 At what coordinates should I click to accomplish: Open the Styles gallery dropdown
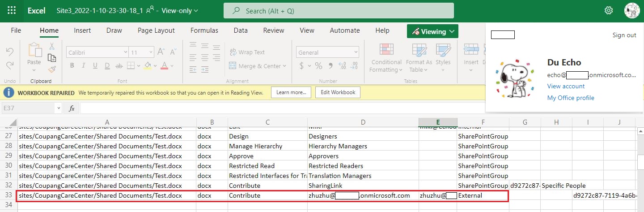click(x=443, y=58)
